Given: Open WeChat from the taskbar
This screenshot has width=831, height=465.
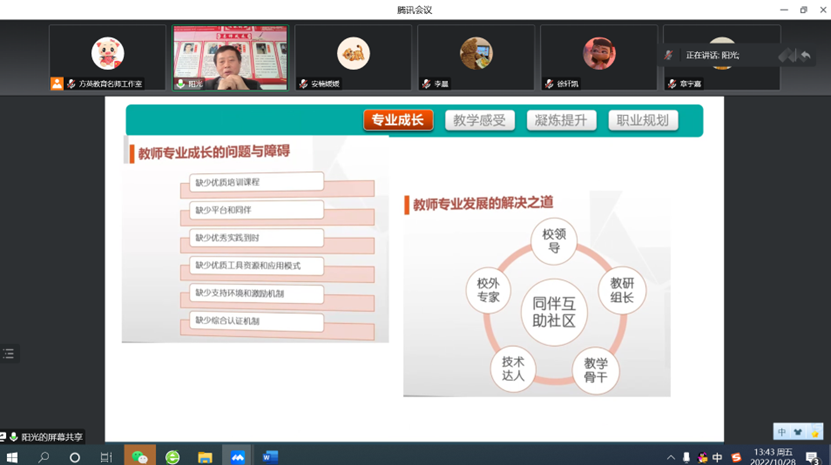Looking at the screenshot, I should pyautogui.click(x=140, y=456).
